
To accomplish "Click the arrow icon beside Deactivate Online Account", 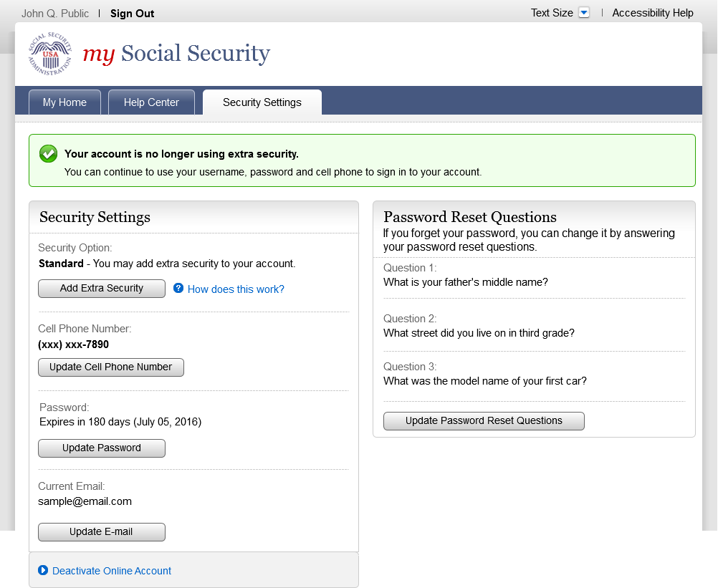I will click(43, 570).
